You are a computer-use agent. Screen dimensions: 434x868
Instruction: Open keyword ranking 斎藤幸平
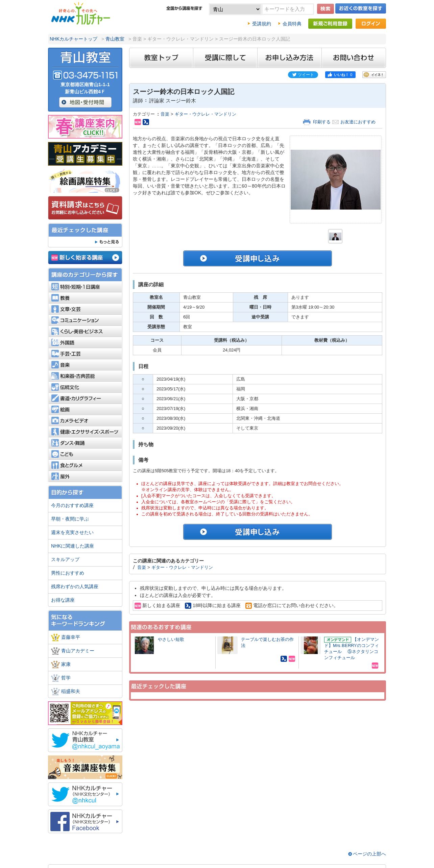coord(71,637)
